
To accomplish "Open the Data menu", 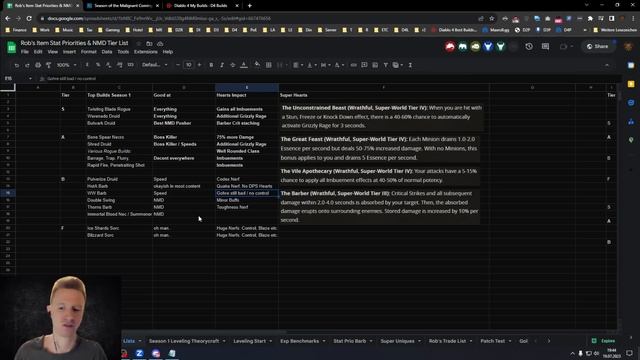I will (x=107, y=52).
